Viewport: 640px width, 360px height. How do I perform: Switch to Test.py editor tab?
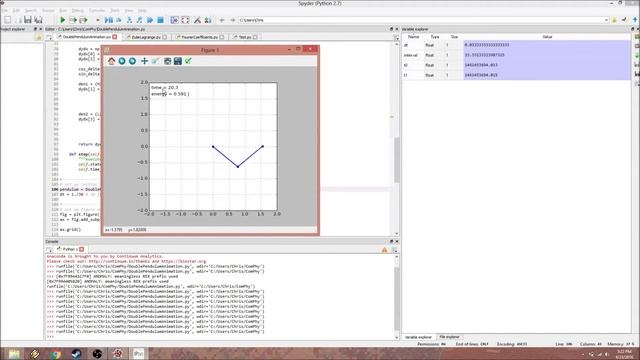[244, 37]
